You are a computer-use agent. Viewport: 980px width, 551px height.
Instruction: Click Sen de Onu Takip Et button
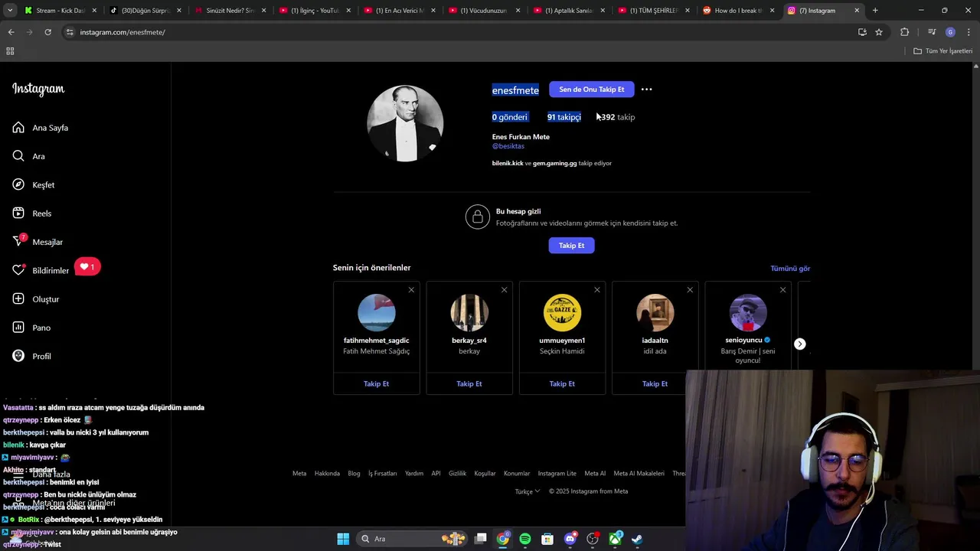click(592, 90)
